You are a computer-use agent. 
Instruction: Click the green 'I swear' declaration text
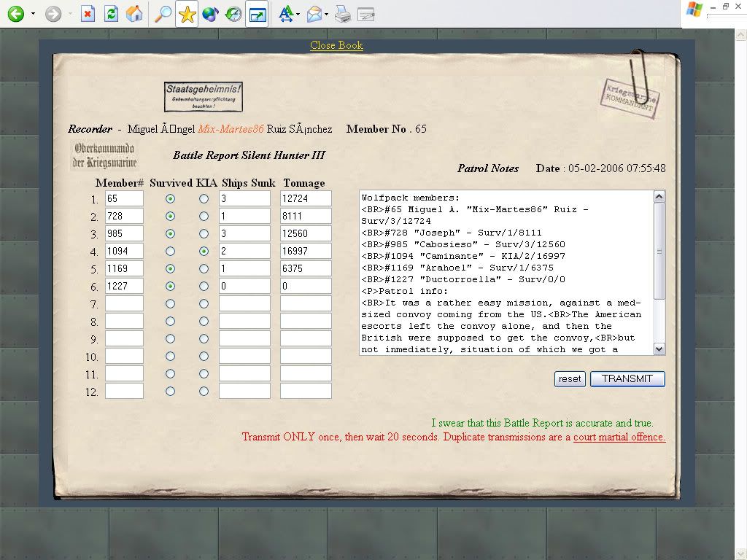click(x=542, y=423)
